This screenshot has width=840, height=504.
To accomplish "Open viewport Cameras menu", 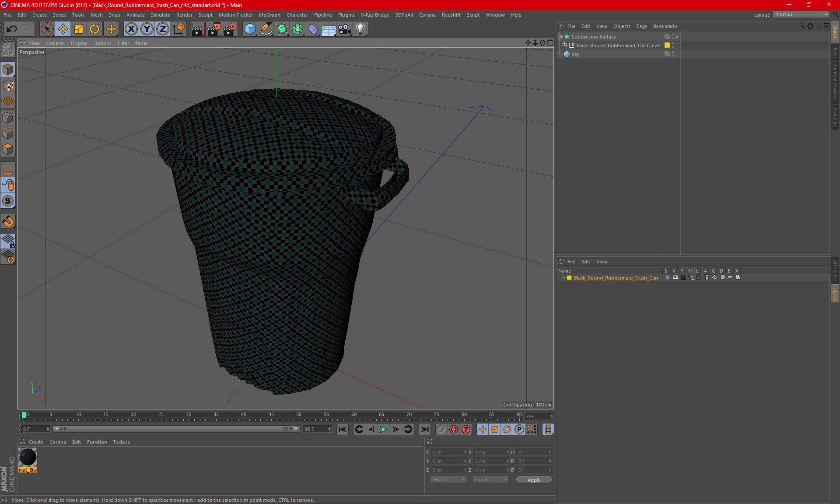I will 55,43.
